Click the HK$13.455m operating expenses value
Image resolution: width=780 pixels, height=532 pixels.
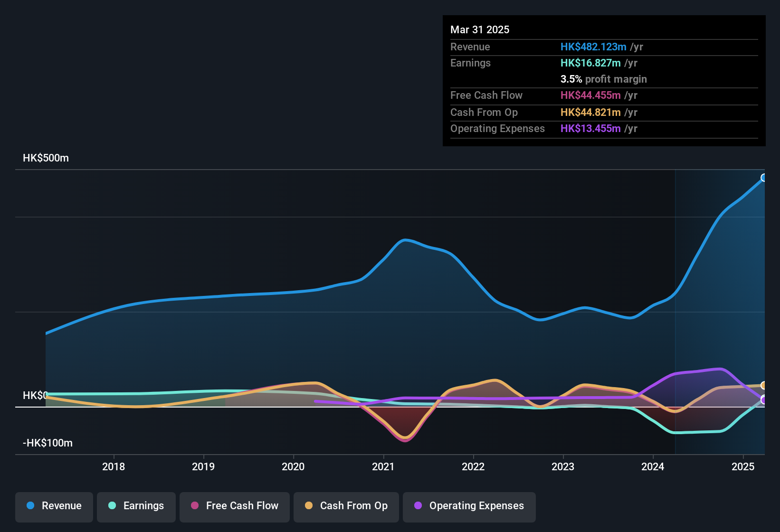pos(590,128)
